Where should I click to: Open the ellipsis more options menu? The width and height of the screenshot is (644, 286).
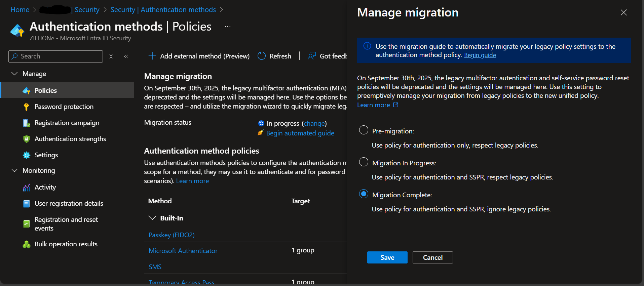228,27
